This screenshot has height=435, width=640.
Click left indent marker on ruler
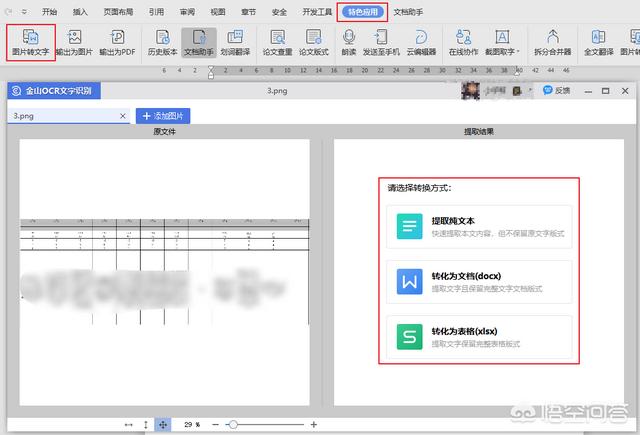(x=211, y=72)
